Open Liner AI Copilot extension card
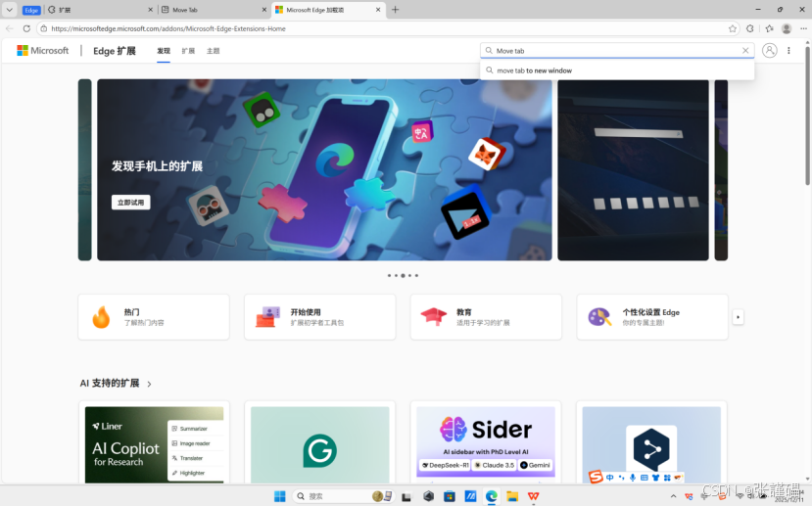 154,443
